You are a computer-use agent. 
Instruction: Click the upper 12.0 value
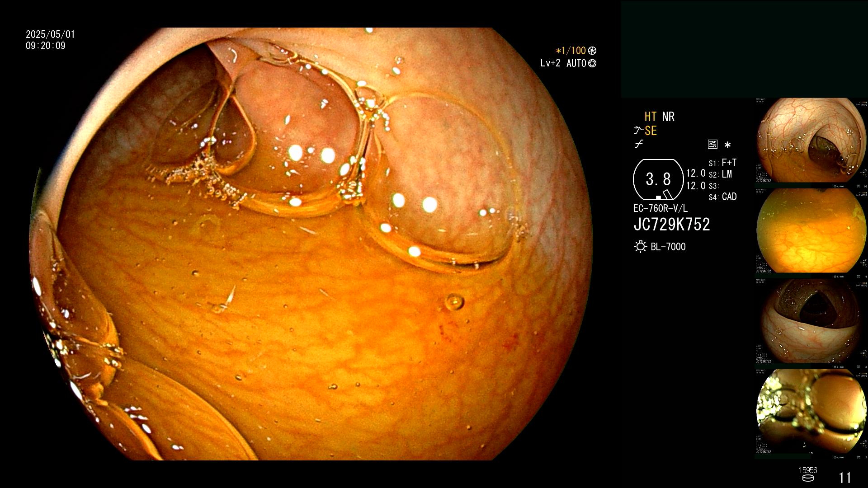[x=696, y=174]
